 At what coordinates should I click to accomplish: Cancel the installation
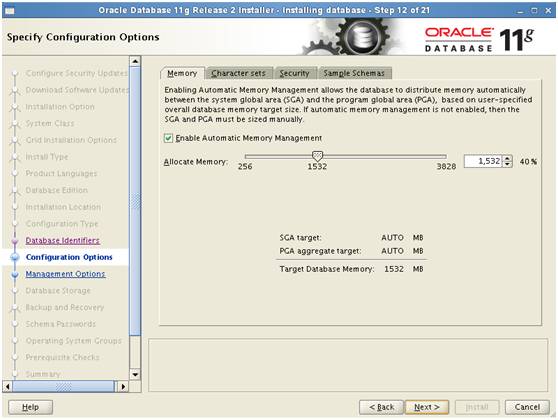[x=527, y=407]
